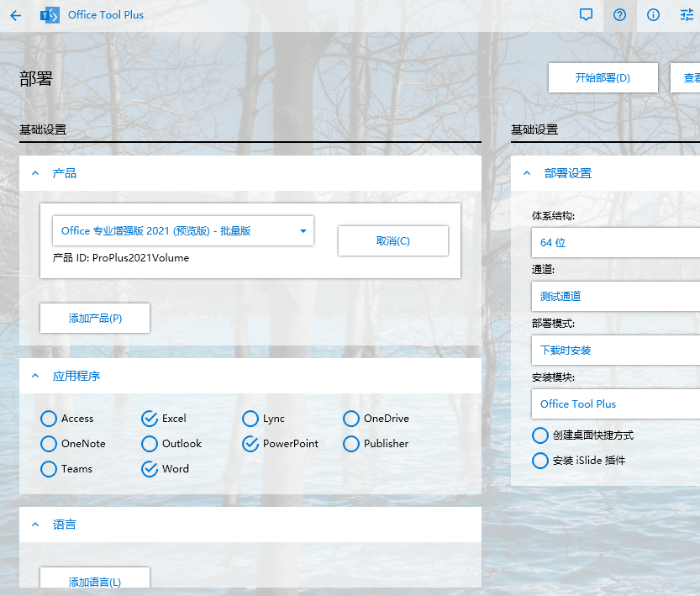700x596 pixels.
Task: Open the settings sliders icon
Action: [x=687, y=15]
